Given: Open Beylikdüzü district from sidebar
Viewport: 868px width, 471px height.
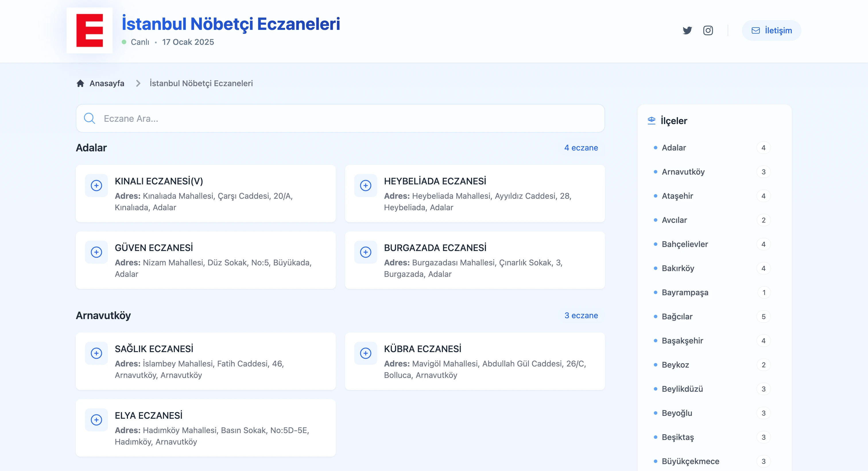Looking at the screenshot, I should pyautogui.click(x=682, y=389).
